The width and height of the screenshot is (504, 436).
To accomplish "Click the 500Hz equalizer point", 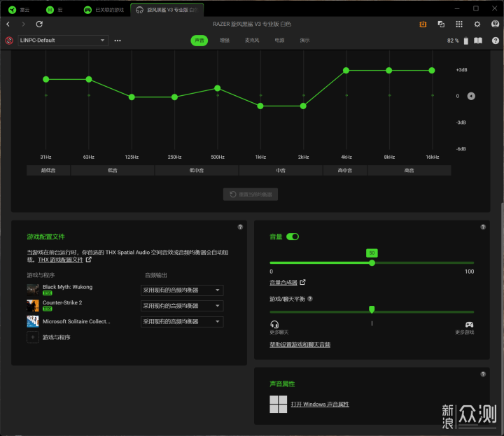I will coord(218,88).
